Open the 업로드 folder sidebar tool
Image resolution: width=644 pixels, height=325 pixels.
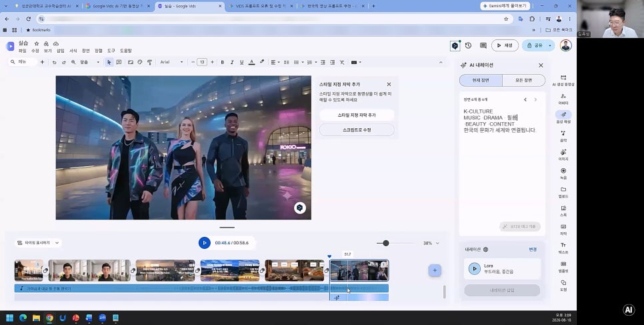563,192
